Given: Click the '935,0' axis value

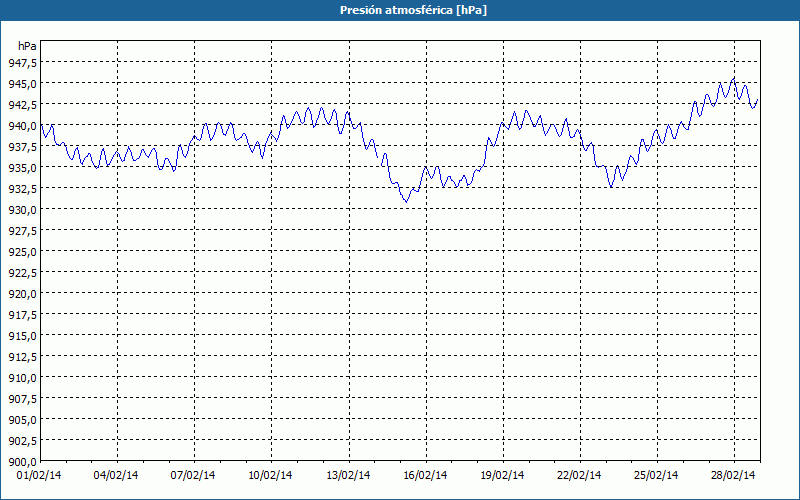Looking at the screenshot, I should 23,167.
